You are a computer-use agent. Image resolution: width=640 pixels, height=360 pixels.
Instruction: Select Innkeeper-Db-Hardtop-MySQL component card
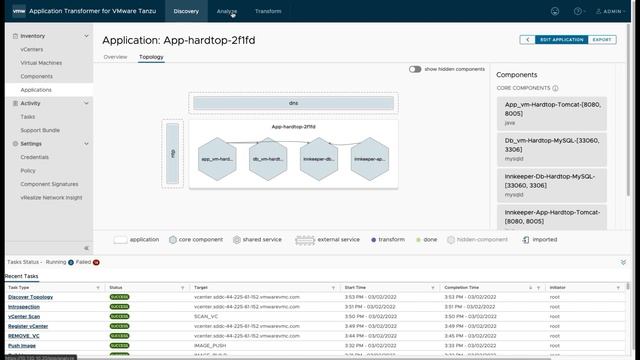[x=552, y=185]
